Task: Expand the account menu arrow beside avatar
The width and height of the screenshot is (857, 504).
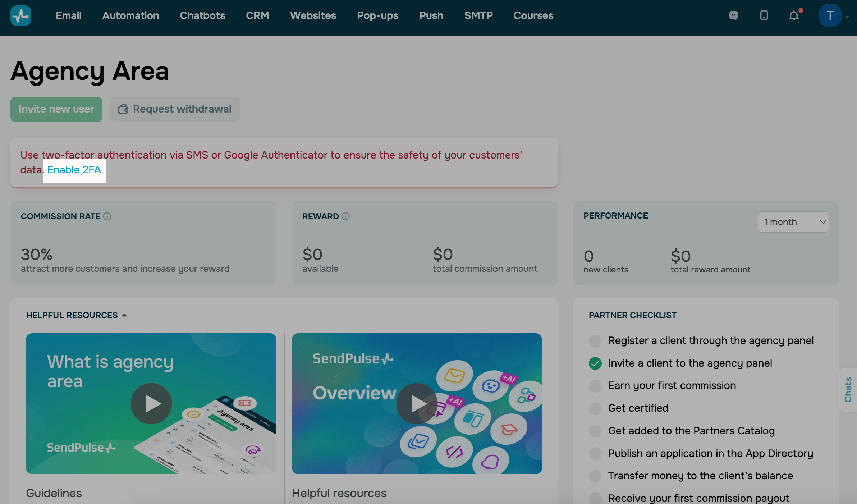Action: point(847,17)
